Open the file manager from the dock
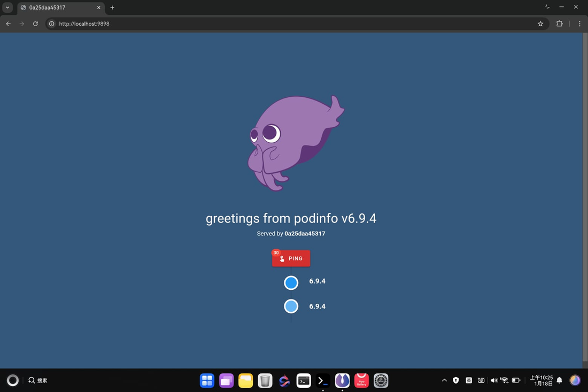 tap(245, 380)
